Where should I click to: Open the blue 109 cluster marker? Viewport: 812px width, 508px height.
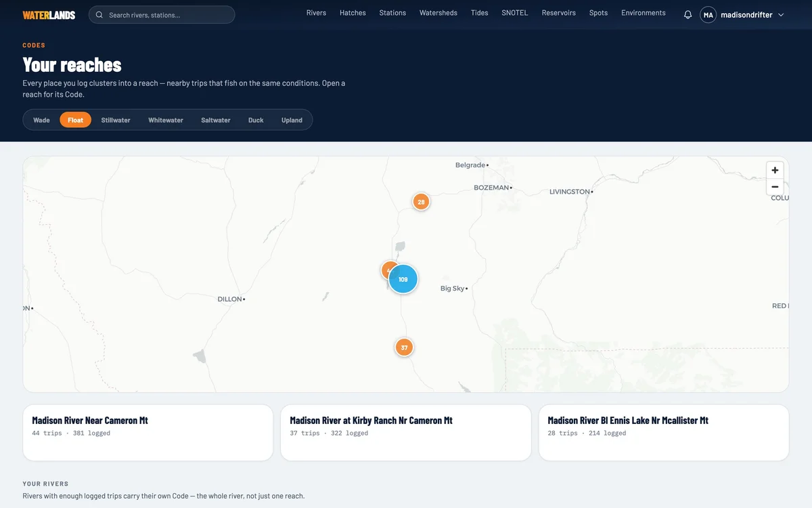[x=403, y=279]
